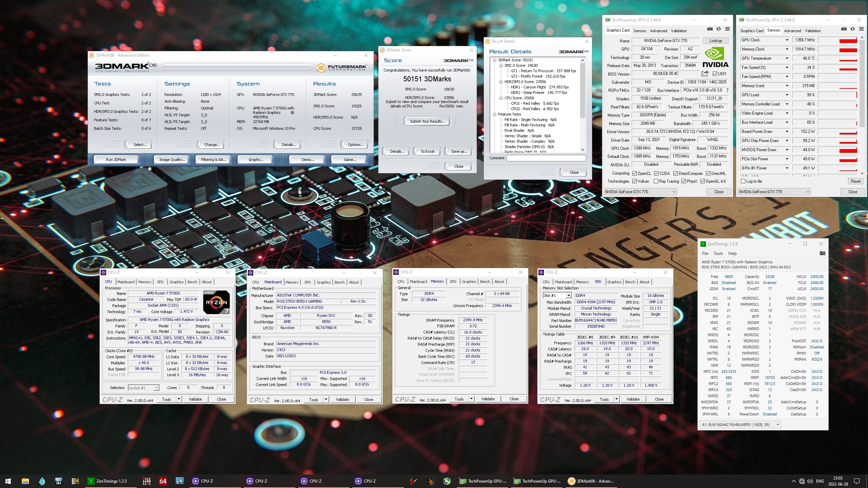Click the Ryzen 7 logo in CPU-Z

[x=216, y=302]
